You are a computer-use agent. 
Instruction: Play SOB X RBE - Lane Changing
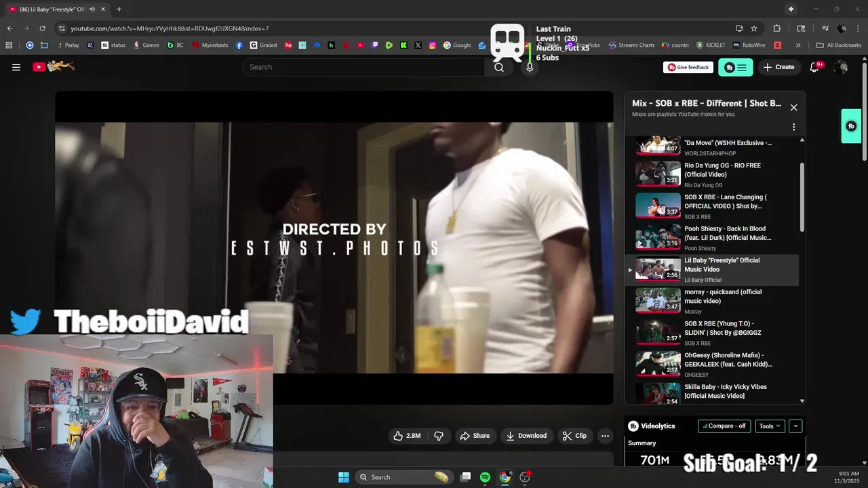717,206
